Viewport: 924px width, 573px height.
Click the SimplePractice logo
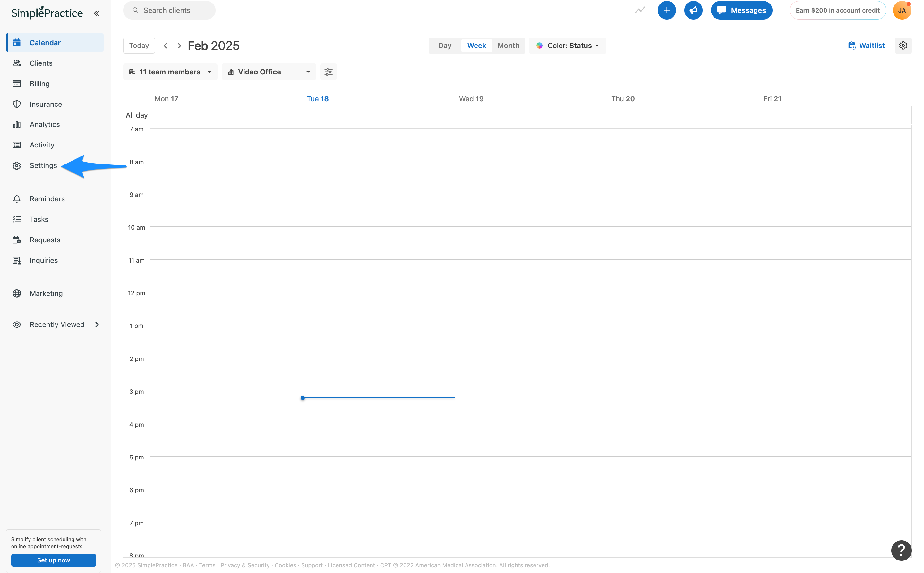click(47, 13)
